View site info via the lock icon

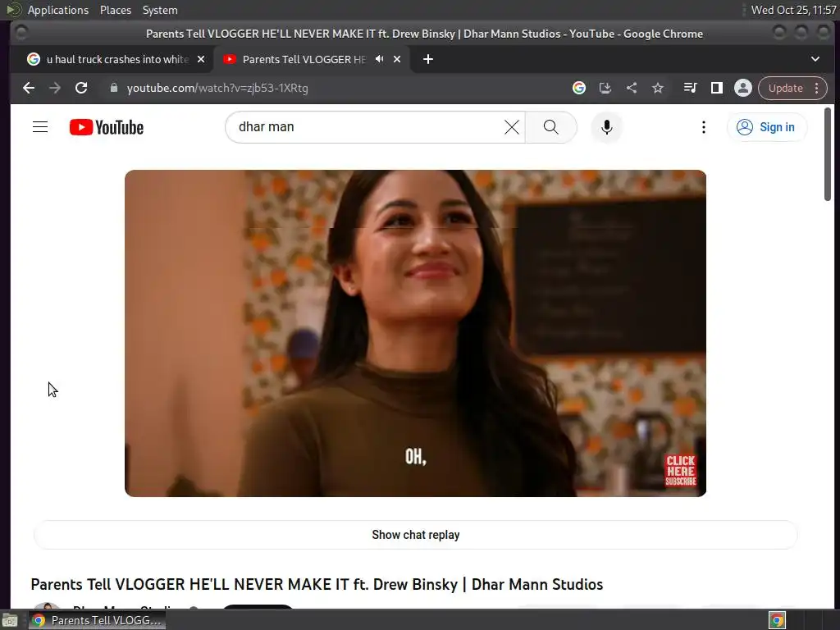(113, 88)
